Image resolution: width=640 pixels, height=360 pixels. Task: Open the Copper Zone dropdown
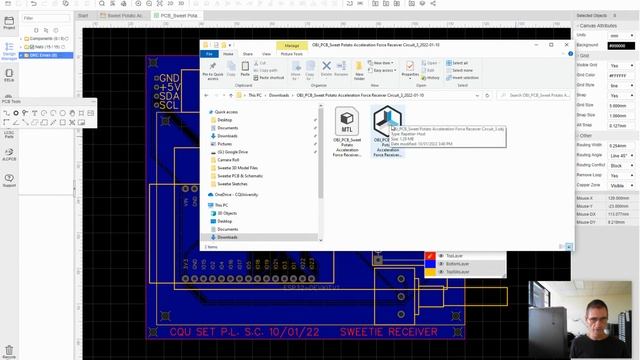[x=621, y=186]
